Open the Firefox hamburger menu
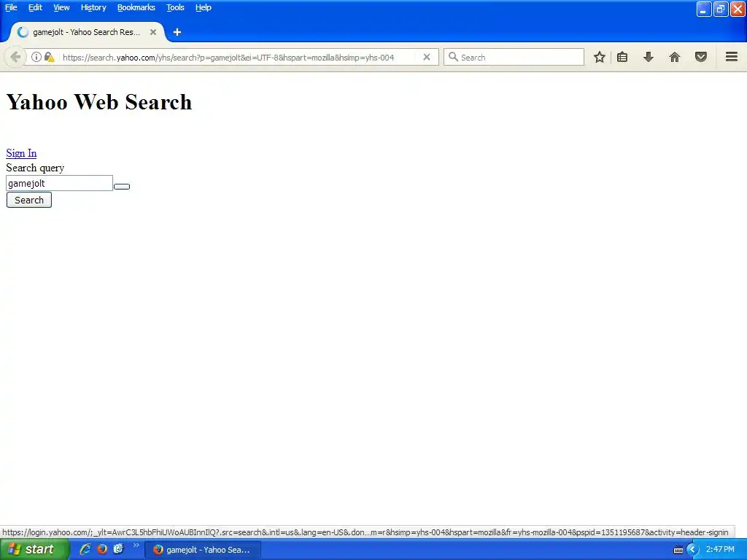 [x=732, y=57]
